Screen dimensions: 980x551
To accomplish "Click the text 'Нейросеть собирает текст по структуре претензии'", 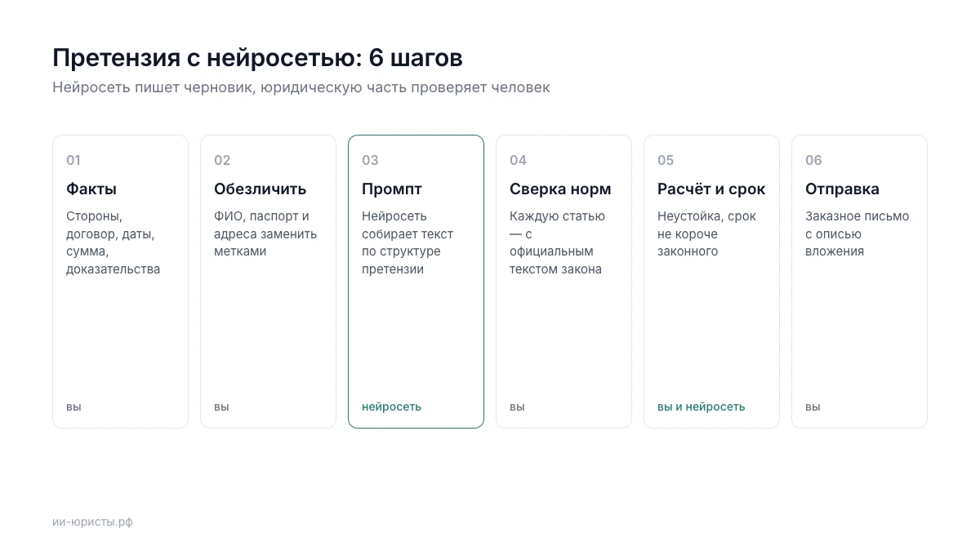I will 408,243.
